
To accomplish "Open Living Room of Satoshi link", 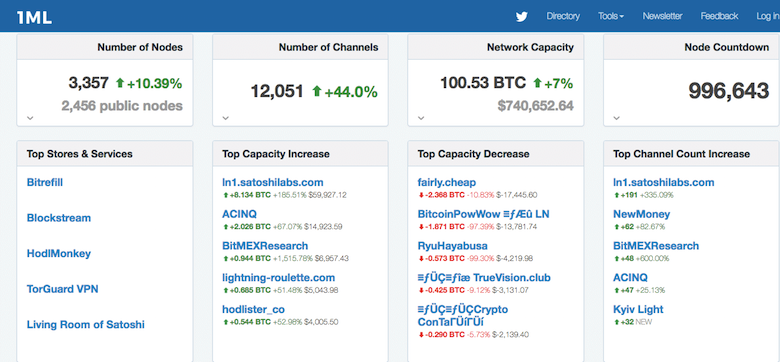I will pos(86,325).
